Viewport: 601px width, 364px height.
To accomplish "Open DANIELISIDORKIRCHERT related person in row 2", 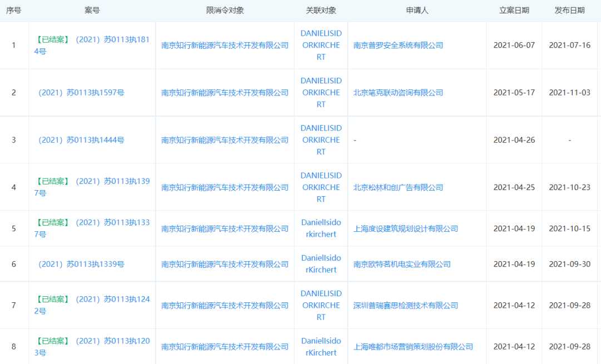I will tap(321, 93).
